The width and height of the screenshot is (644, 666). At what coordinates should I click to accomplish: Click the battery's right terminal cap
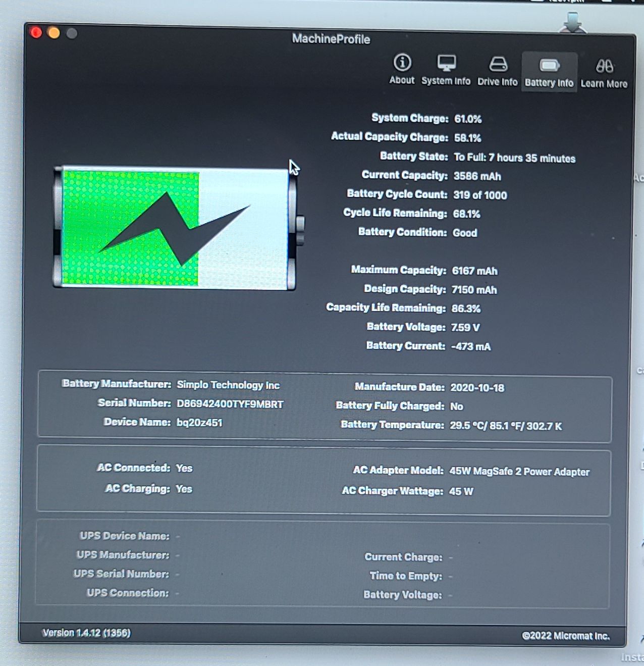click(x=300, y=230)
